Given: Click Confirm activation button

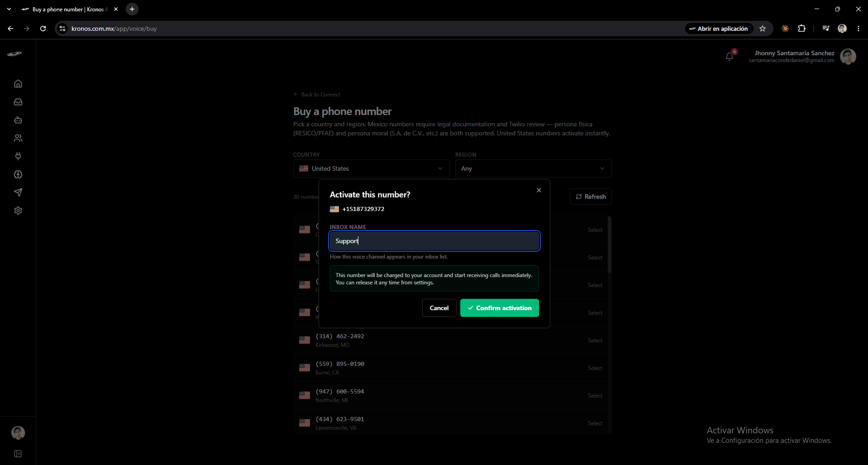Looking at the screenshot, I should tap(500, 308).
